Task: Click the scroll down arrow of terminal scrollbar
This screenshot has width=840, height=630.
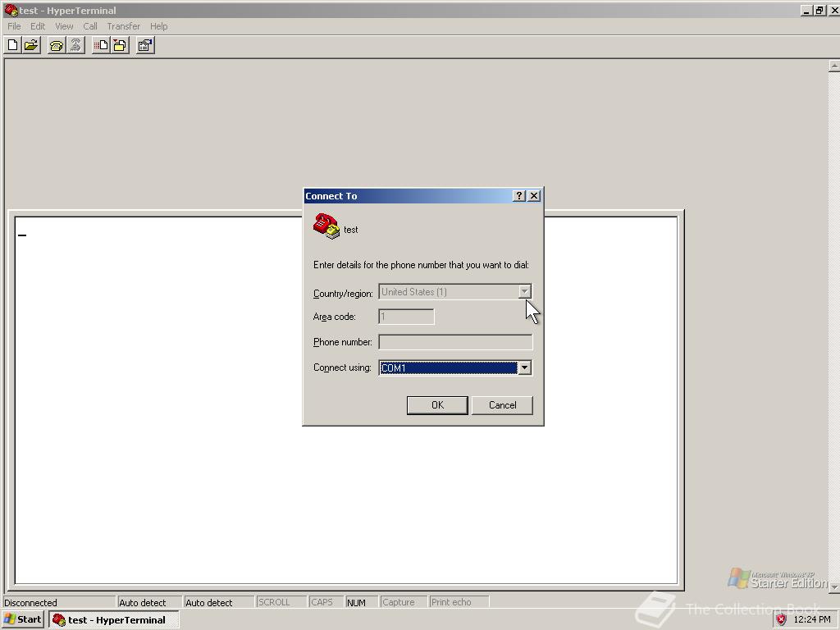Action: tap(834, 587)
